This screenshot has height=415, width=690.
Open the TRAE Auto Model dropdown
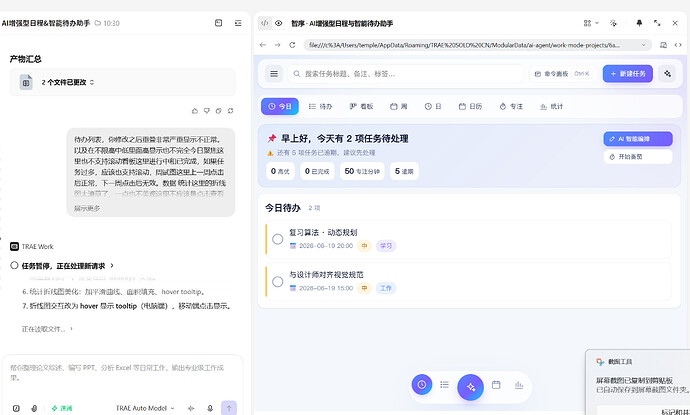click(145, 408)
